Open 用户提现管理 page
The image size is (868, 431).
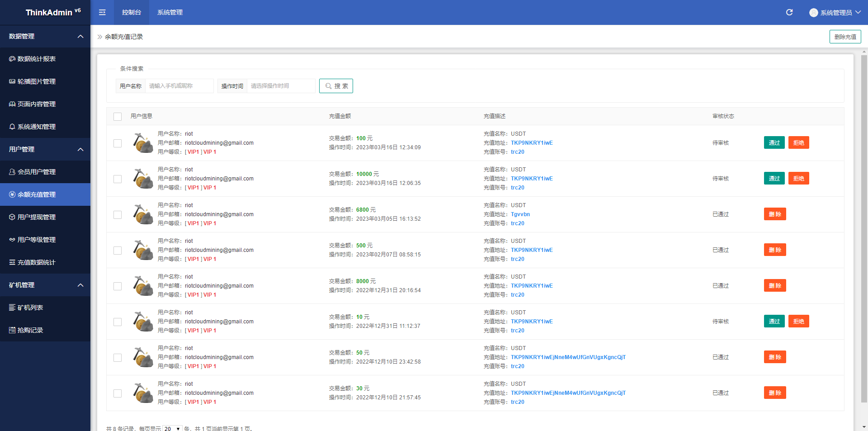click(36, 217)
